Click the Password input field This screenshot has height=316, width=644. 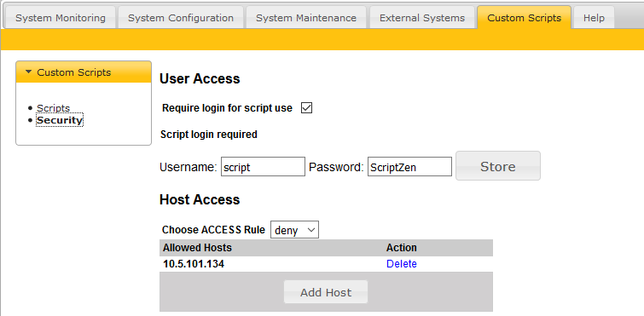[x=409, y=166]
